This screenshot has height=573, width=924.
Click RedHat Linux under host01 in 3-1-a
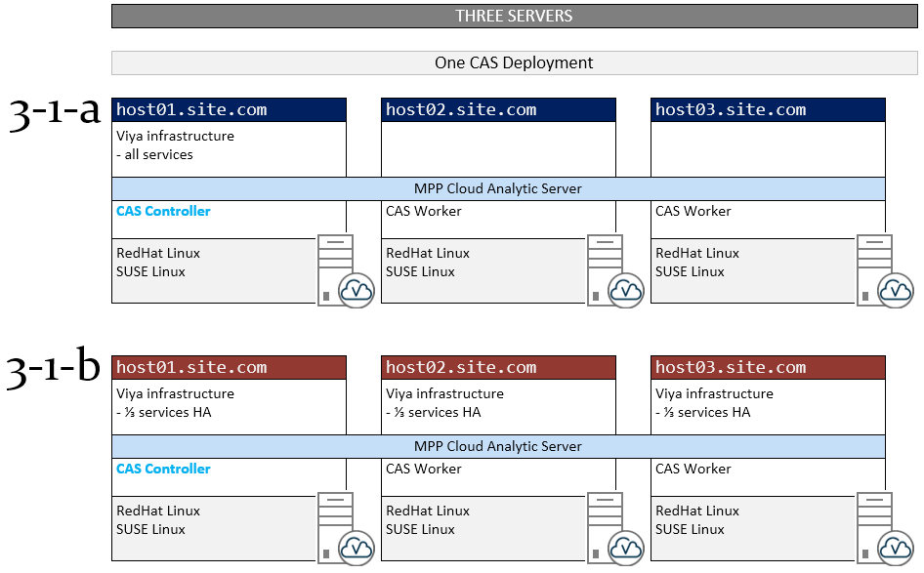158,253
